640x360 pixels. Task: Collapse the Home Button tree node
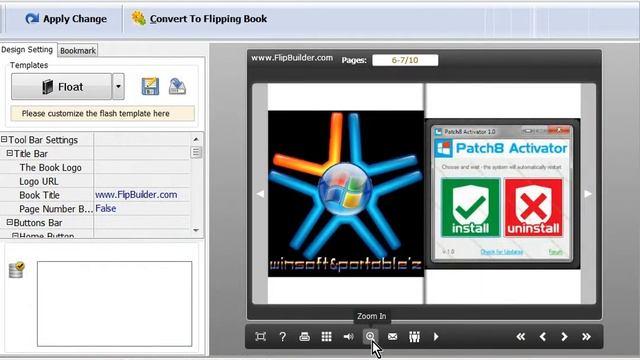pos(15,236)
